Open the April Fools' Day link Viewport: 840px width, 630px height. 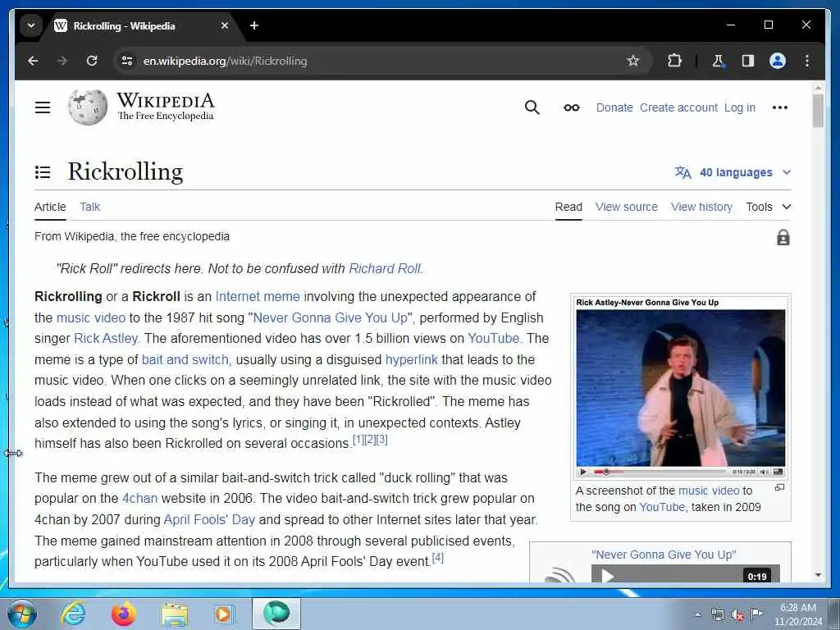click(x=209, y=519)
